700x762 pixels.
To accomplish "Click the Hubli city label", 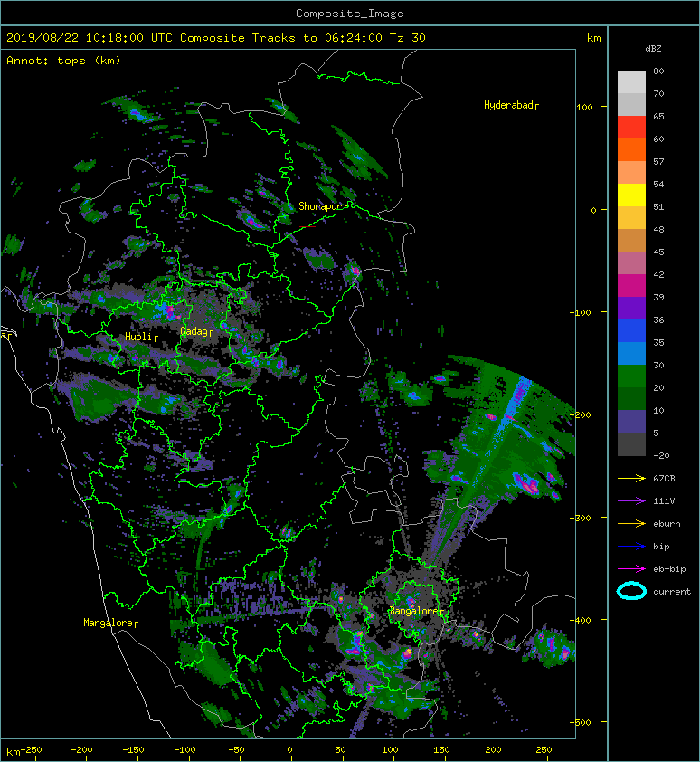I will coord(139,337).
